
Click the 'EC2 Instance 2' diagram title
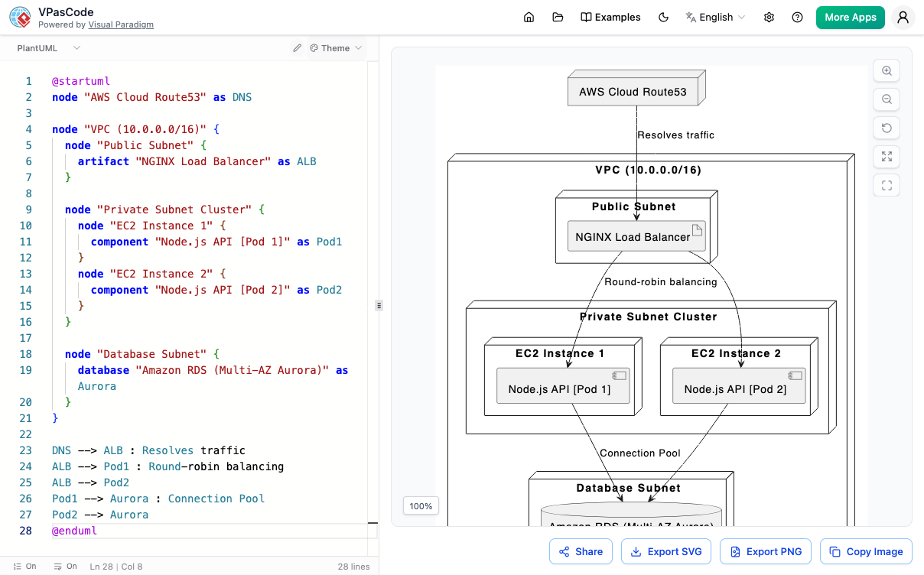pyautogui.click(x=737, y=353)
